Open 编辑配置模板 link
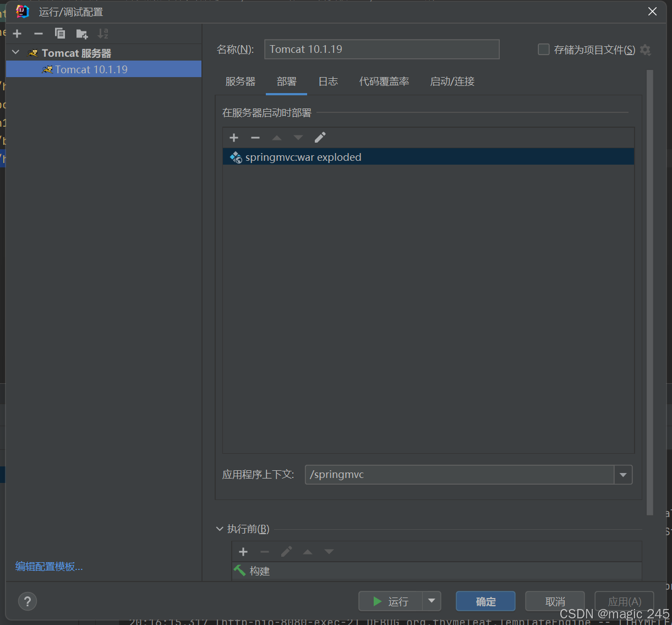 pos(49,567)
